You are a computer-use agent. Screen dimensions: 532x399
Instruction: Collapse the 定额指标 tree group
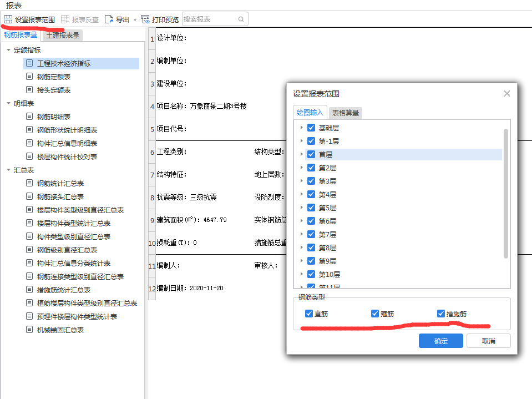pyautogui.click(x=8, y=50)
